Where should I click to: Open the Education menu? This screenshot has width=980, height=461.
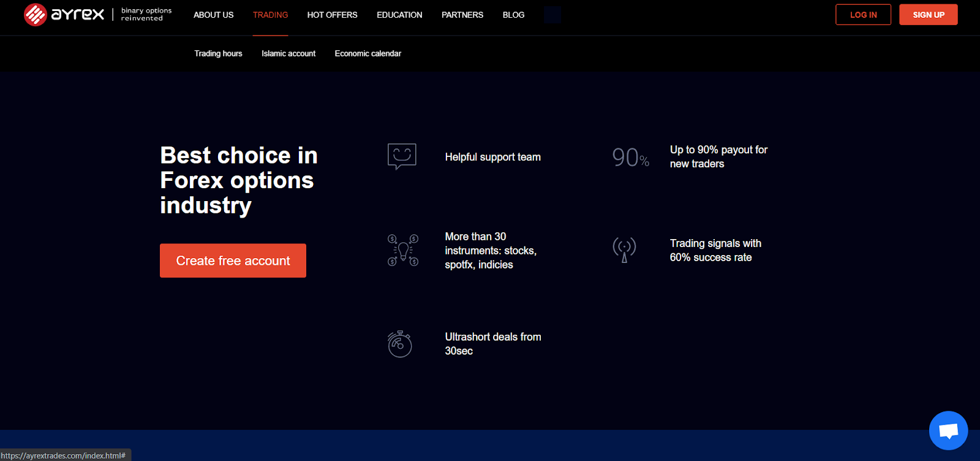(399, 15)
